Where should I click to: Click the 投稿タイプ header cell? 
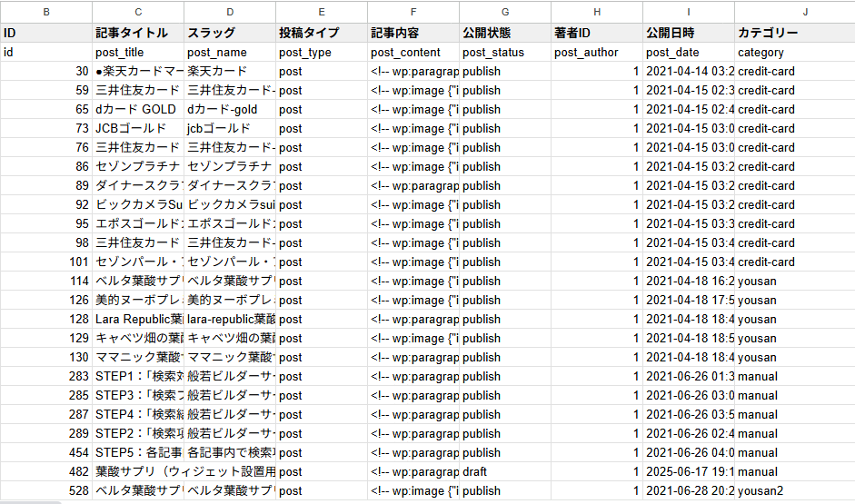pos(321,33)
